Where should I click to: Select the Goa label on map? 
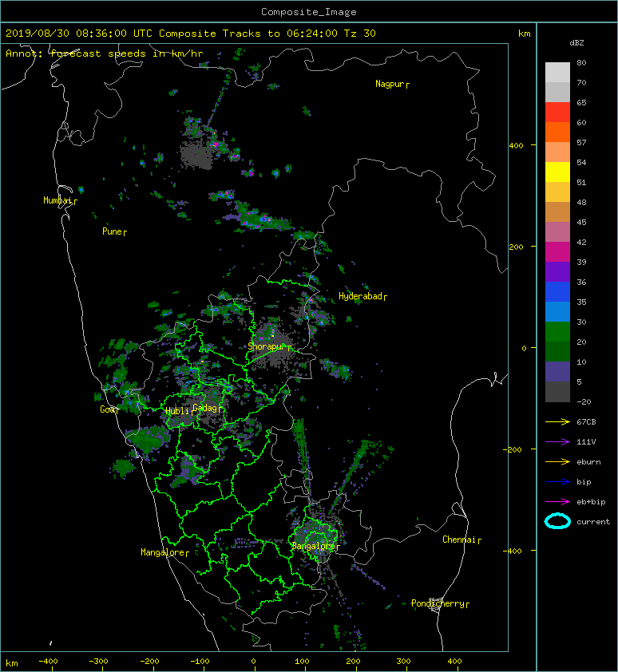(108, 409)
